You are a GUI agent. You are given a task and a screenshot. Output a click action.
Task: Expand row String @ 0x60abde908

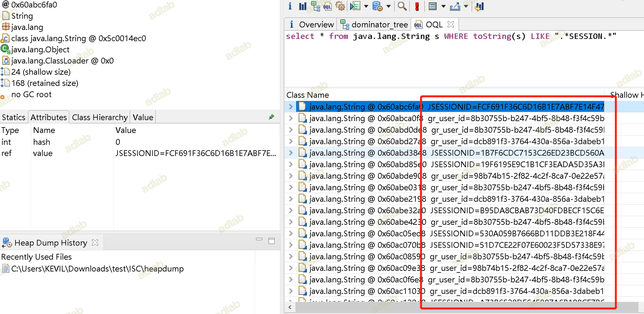(291, 176)
